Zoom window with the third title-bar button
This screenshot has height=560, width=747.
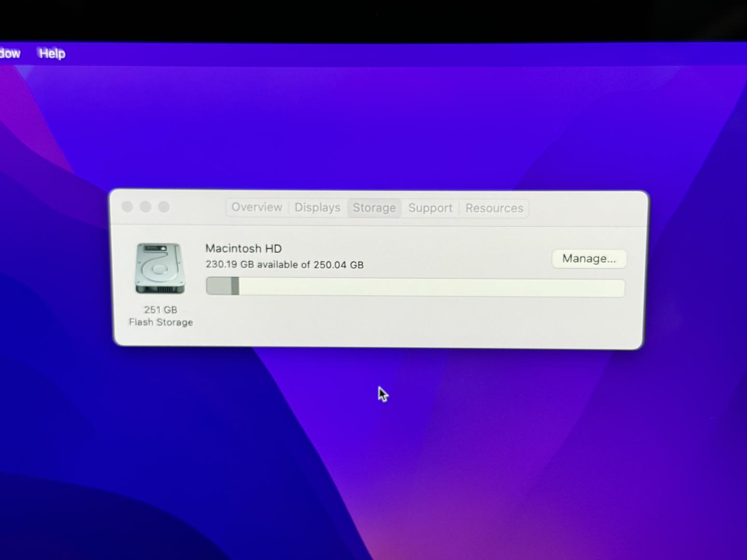164,207
